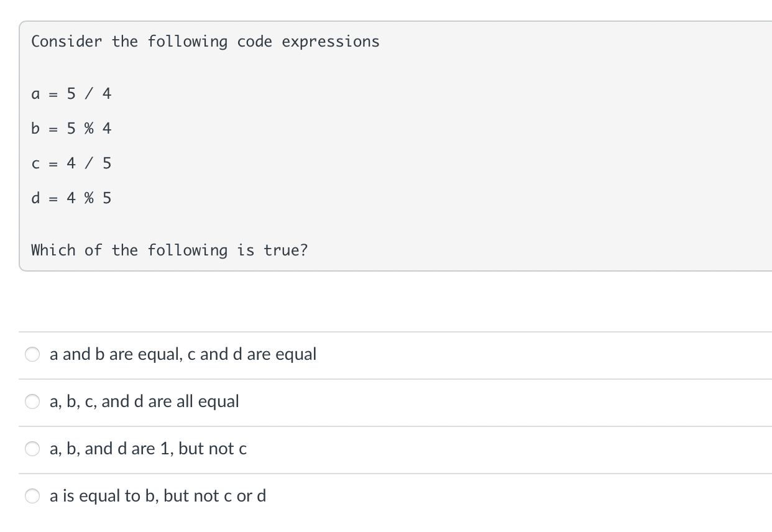The image size is (772, 532).
Task: Click the divider above the answer options
Action: pos(385,332)
